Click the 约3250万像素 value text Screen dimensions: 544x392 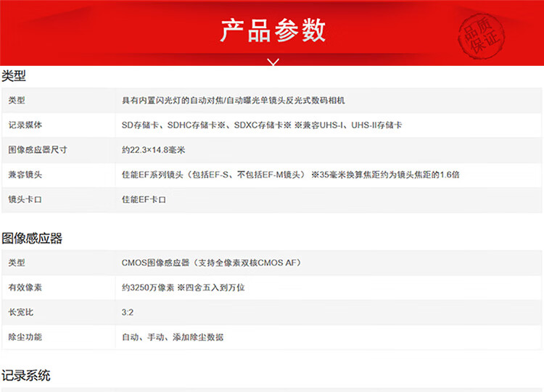[183, 287]
